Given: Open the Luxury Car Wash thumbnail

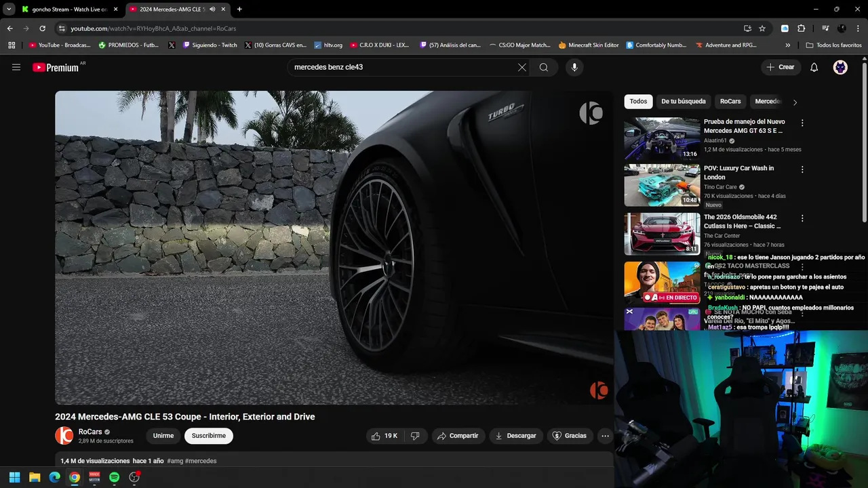Looking at the screenshot, I should [x=662, y=185].
